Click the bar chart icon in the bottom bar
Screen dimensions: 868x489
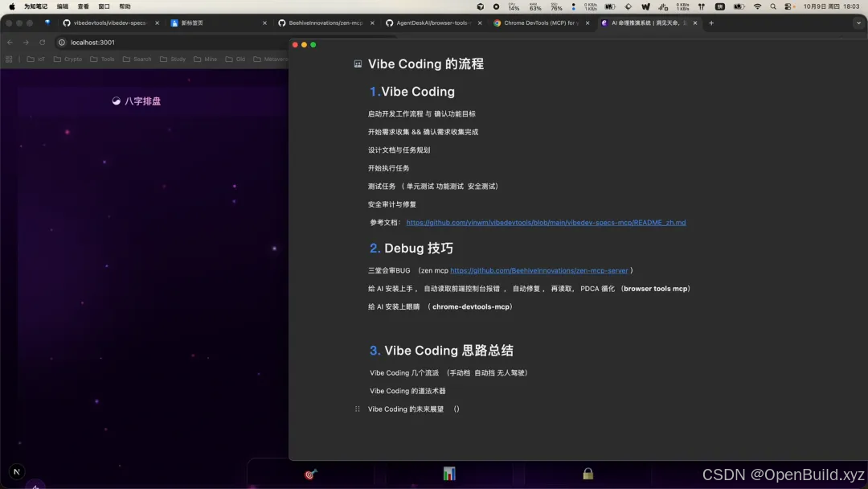pos(449,474)
